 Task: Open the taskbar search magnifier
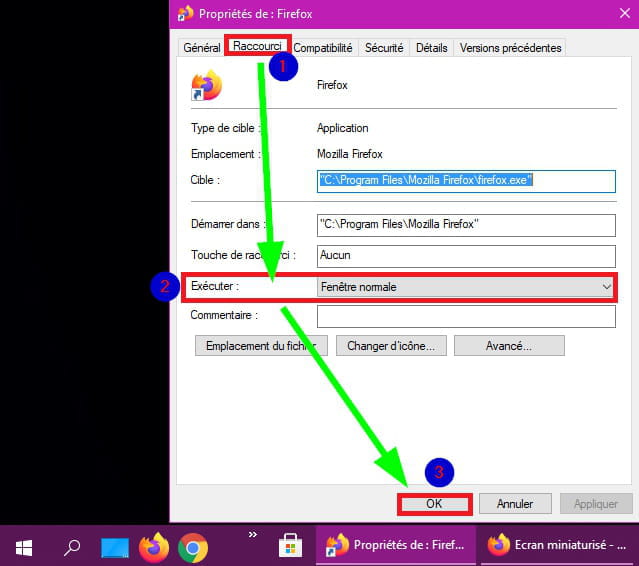click(x=72, y=548)
